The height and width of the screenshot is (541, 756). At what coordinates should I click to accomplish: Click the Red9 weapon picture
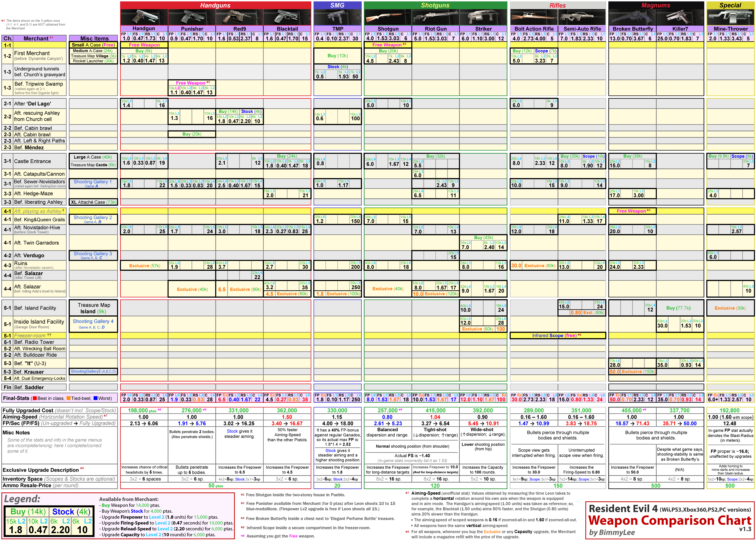pyautogui.click(x=239, y=17)
